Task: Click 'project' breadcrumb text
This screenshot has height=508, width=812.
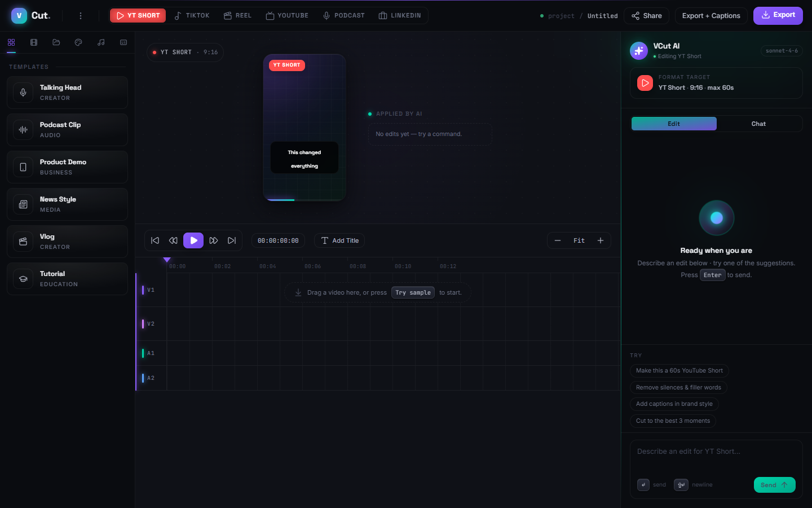Action: 562,16
